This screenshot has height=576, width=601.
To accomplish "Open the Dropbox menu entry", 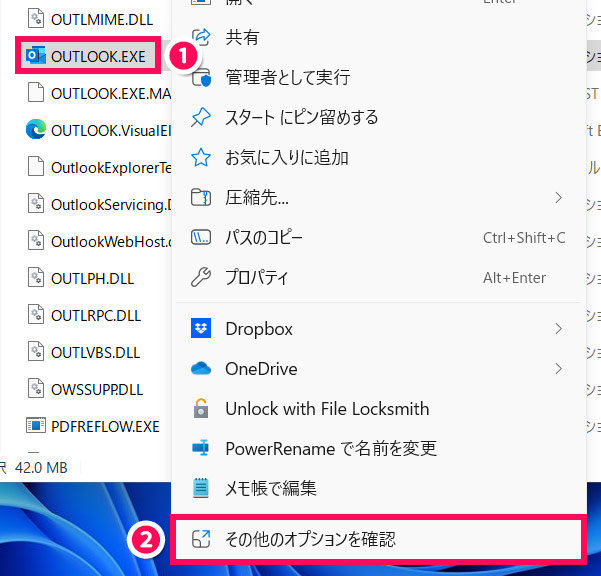I will click(379, 328).
